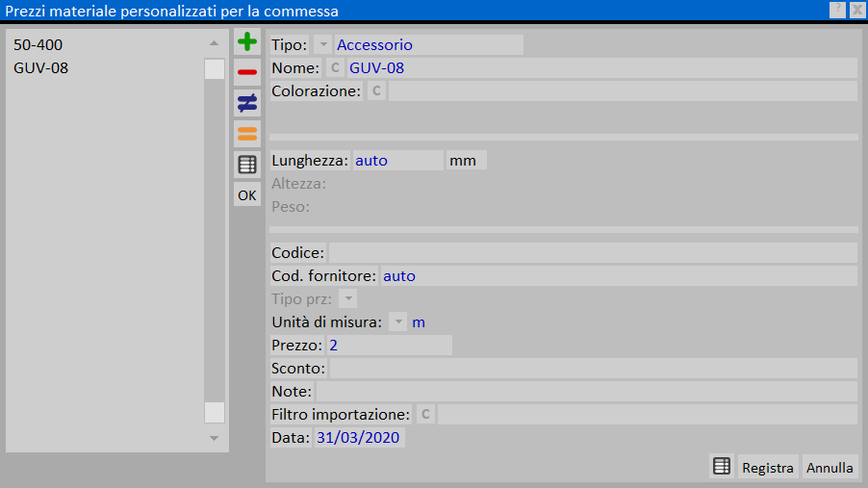This screenshot has width=868, height=488.
Task: Click the C button beside Filtro importazione
Action: pos(425,415)
